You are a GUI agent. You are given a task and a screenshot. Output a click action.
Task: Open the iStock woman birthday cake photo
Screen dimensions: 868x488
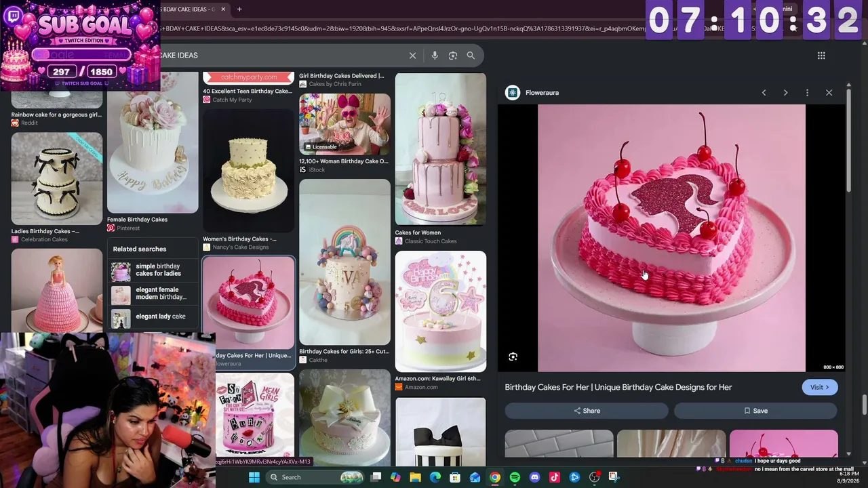(344, 124)
